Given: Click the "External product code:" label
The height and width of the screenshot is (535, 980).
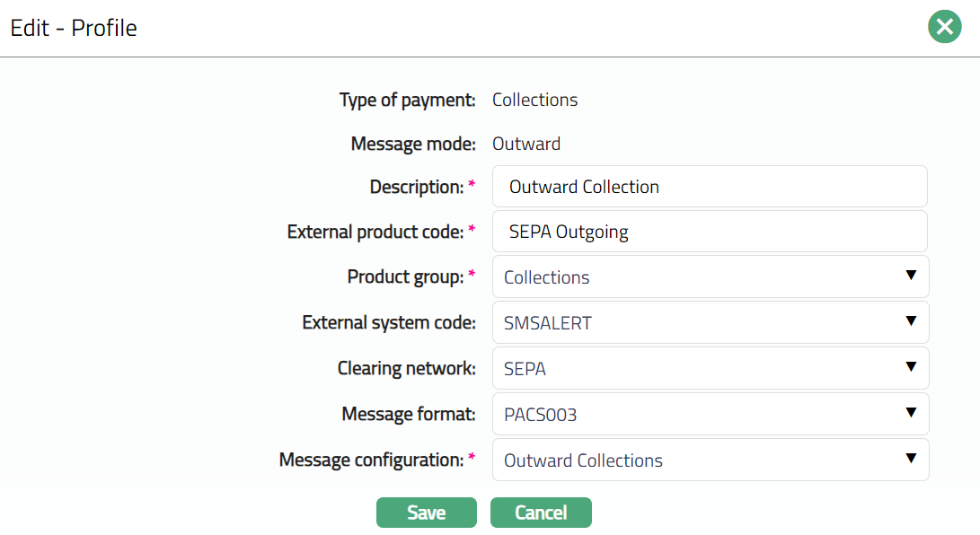Looking at the screenshot, I should 375,232.
